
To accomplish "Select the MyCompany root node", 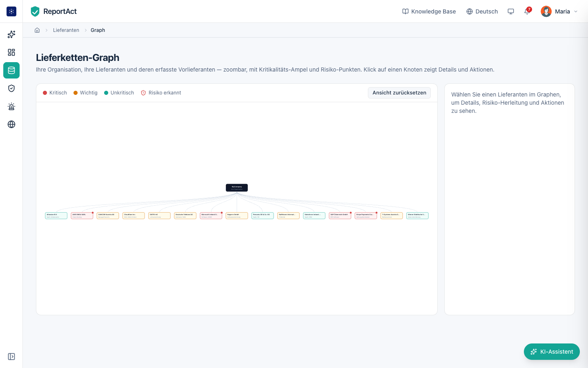I will pyautogui.click(x=237, y=188).
